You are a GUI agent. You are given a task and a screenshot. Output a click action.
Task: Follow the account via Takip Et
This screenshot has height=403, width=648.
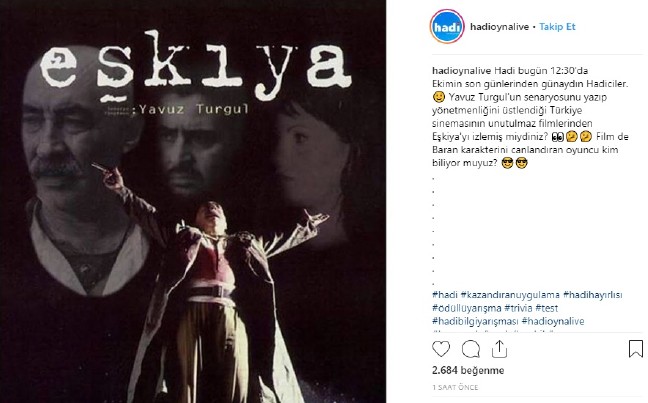(x=557, y=27)
